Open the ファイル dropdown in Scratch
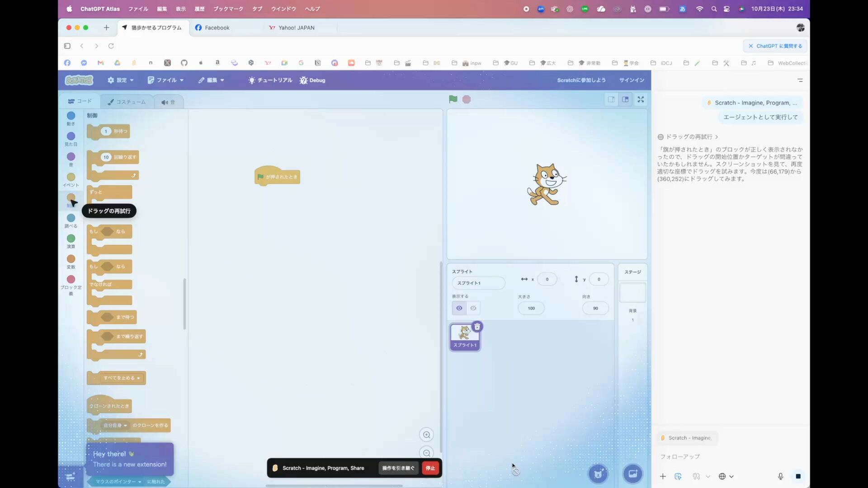 coord(166,80)
